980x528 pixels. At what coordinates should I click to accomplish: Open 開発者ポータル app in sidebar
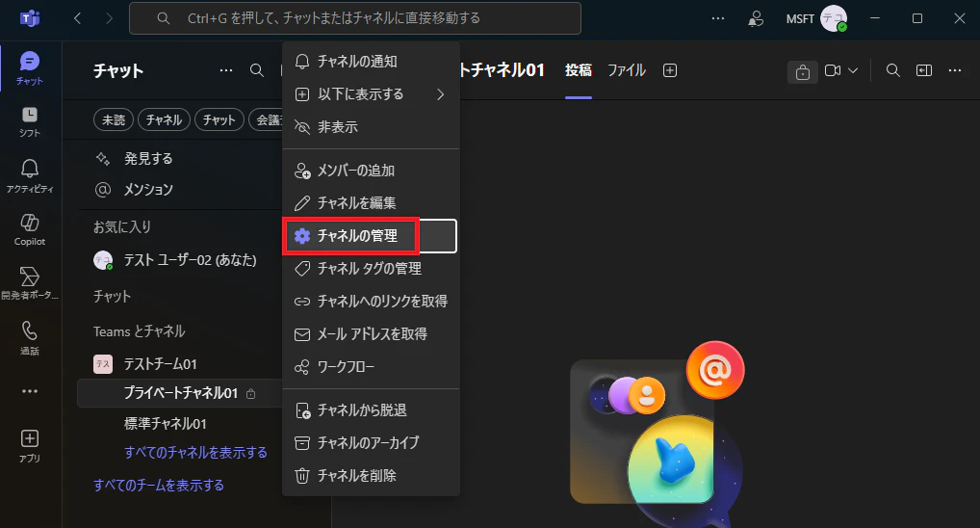30,282
